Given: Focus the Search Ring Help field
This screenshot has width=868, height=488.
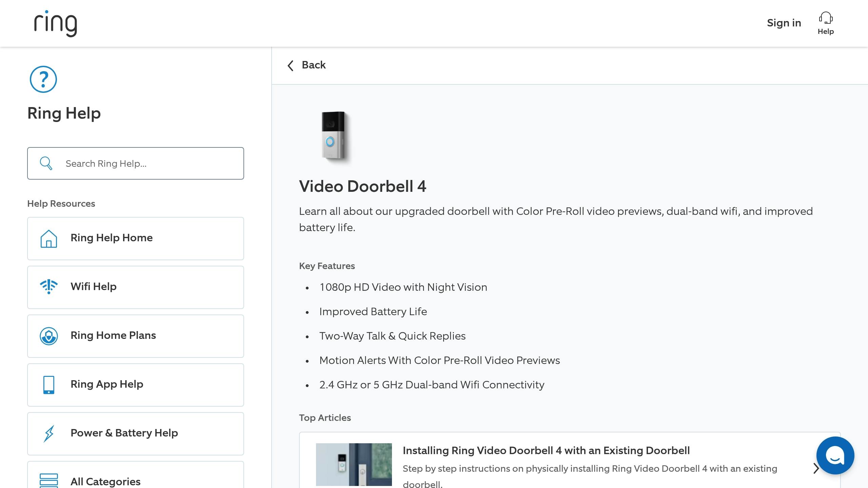Looking at the screenshot, I should point(136,163).
